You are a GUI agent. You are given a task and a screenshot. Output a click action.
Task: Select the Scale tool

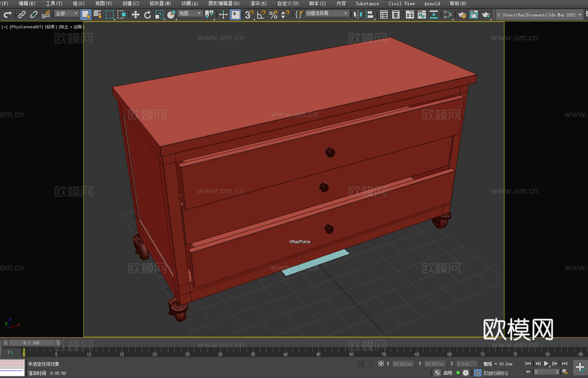click(159, 14)
